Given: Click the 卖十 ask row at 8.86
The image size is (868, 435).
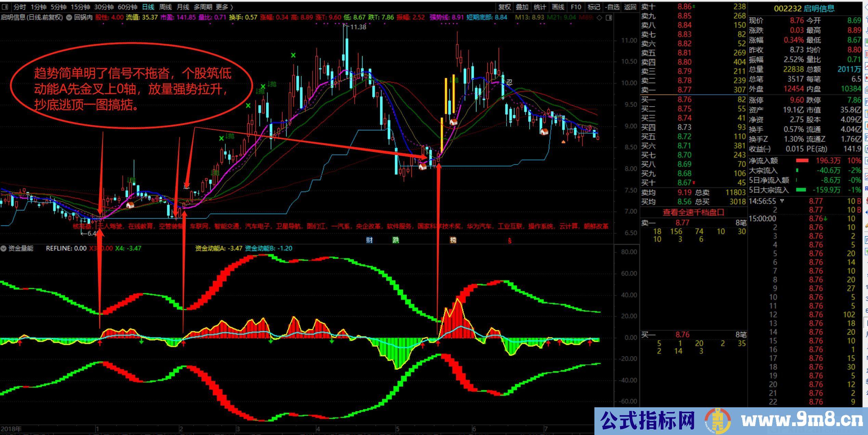Looking at the screenshot, I should [693, 7].
